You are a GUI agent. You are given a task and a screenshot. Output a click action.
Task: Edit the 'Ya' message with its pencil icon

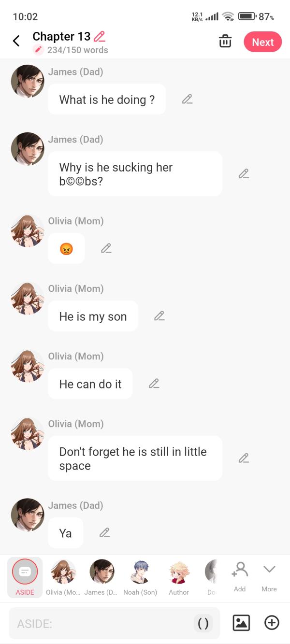tap(104, 533)
